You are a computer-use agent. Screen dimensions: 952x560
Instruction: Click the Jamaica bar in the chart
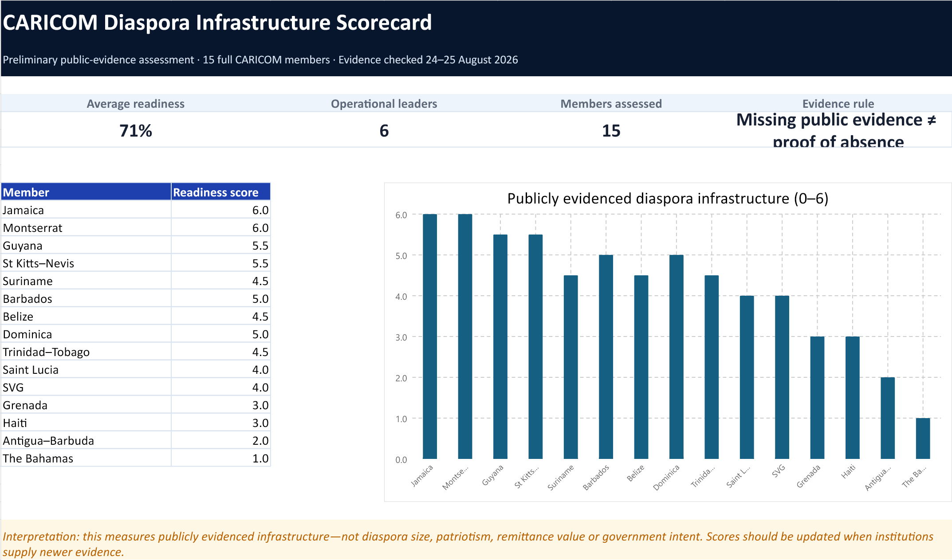pos(430,337)
